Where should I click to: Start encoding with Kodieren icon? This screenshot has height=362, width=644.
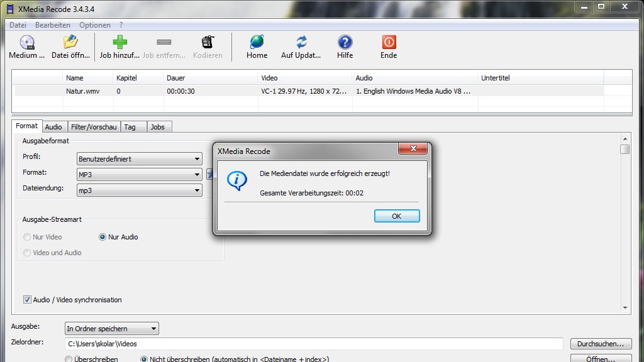click(208, 42)
